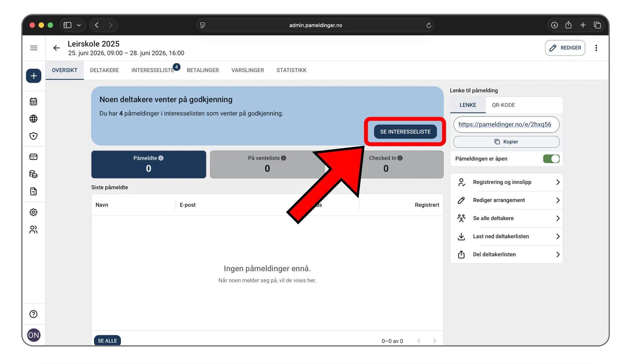Go to next page in the pagination

click(434, 341)
